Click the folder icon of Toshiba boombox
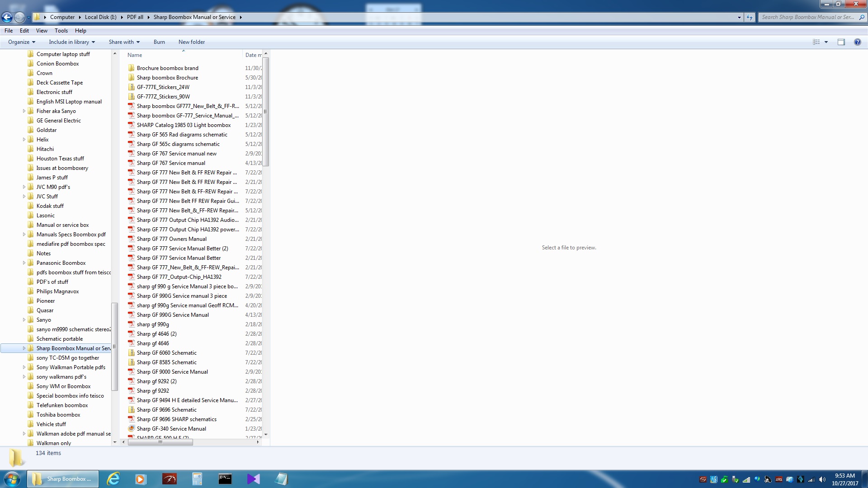The image size is (868, 488). click(31, 415)
